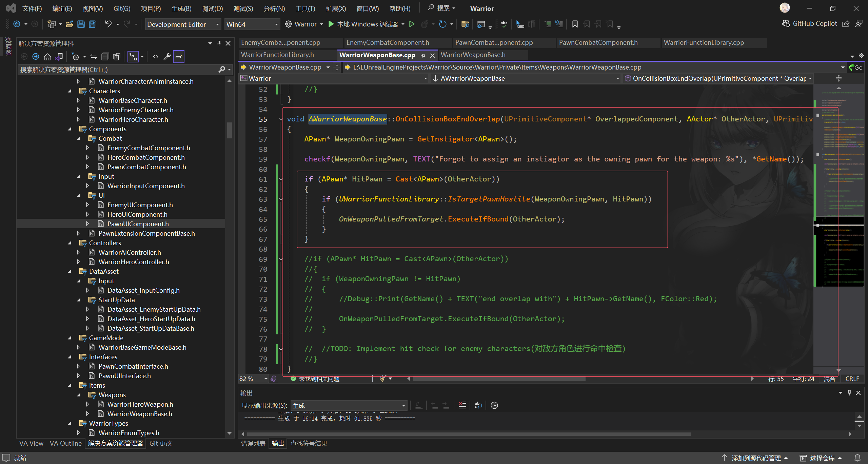
Task: Open the 调试(D) menu
Action: pos(212,8)
